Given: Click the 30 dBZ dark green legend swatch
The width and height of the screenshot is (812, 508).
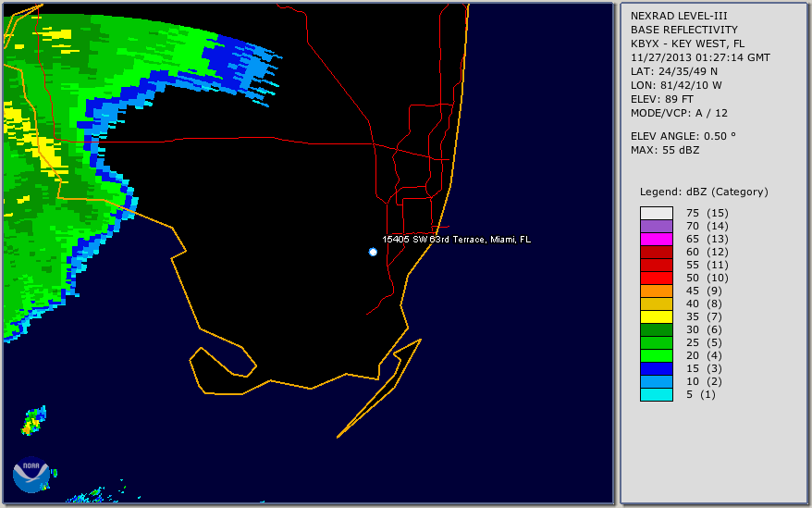Looking at the screenshot, I should [656, 329].
